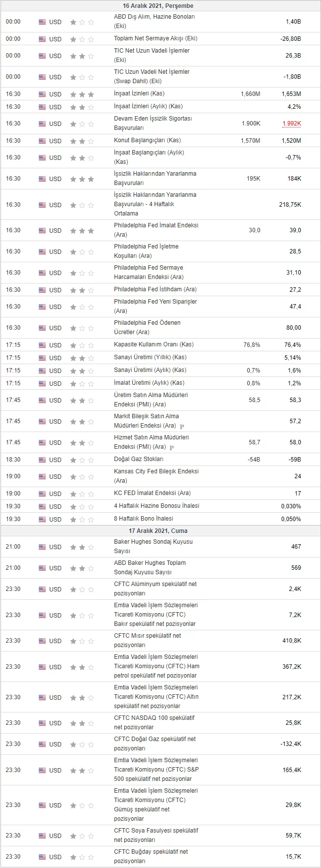Click star rating for Baker Hughes Sondaj Kuyusu Sayısı
321x868 pixels.
coord(82,547)
